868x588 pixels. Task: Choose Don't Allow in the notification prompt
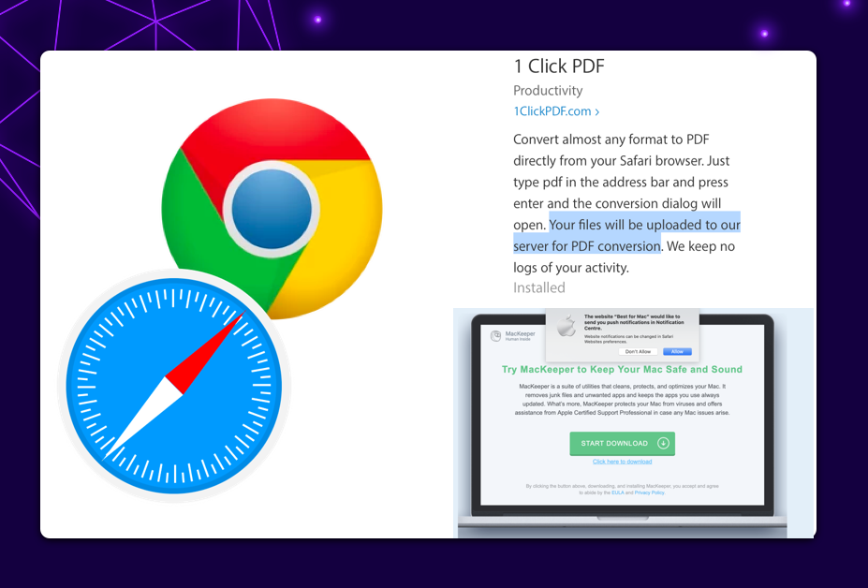click(x=638, y=351)
